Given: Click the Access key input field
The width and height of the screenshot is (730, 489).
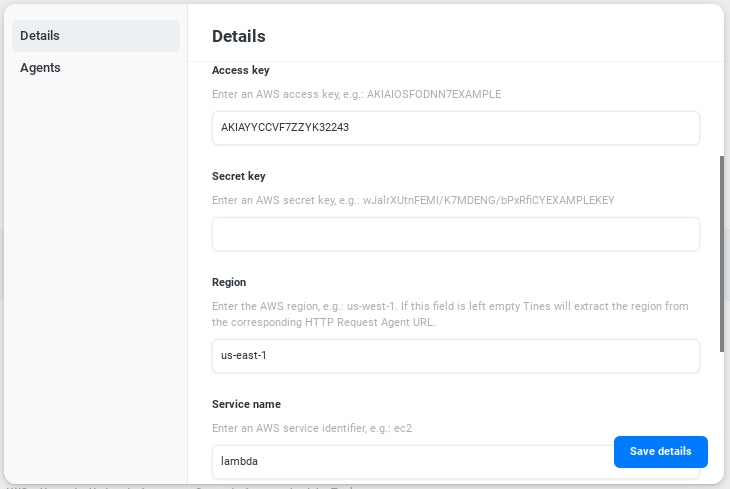Looking at the screenshot, I should 455,128.
